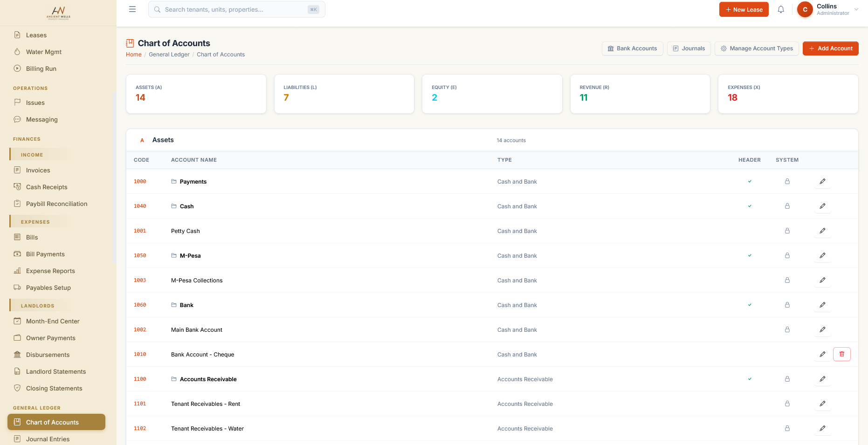Click the header checkmark for Payments account

click(750, 181)
